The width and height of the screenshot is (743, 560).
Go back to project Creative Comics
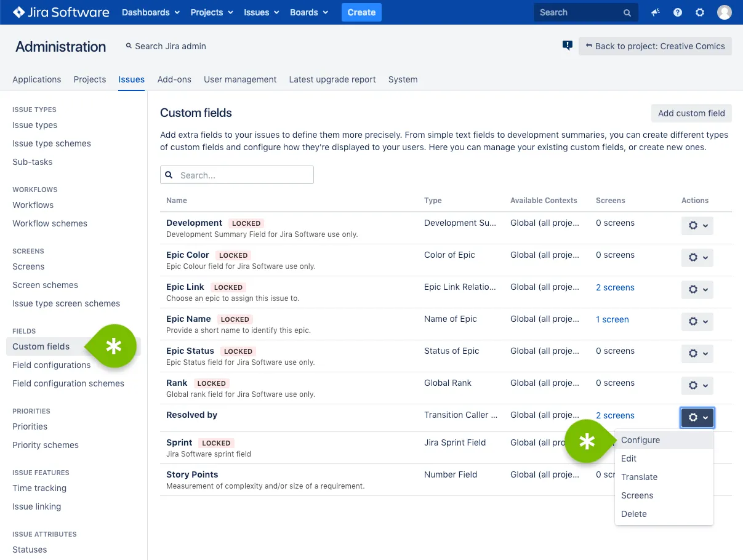tap(655, 46)
